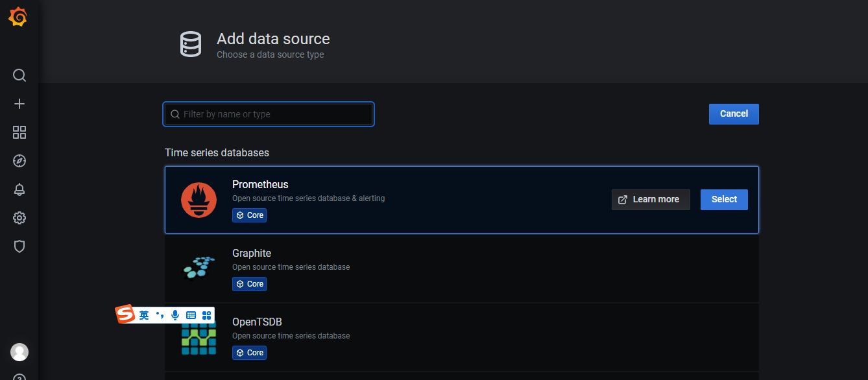868x380 pixels.
Task: Open the Alerting bell icon
Action: point(19,189)
